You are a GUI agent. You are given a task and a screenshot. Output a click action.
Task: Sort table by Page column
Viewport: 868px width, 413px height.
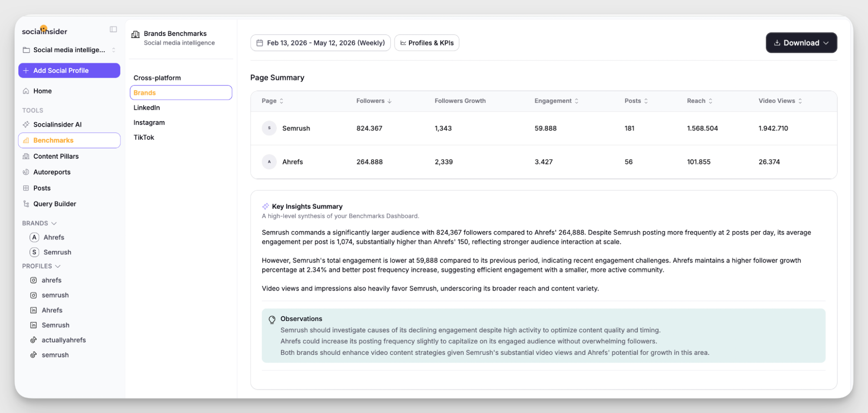[273, 101]
